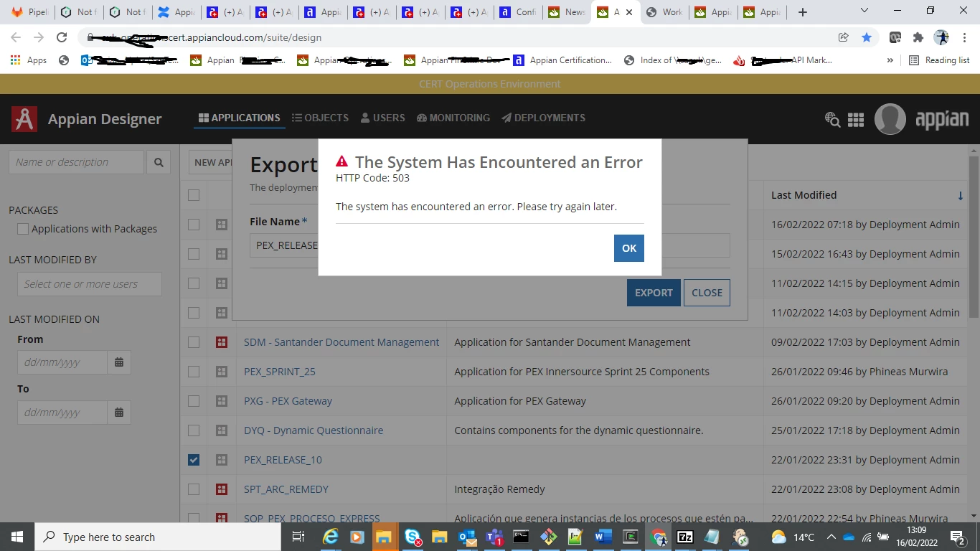Show hidden system tray icons
The height and width of the screenshot is (551, 980).
click(831, 537)
